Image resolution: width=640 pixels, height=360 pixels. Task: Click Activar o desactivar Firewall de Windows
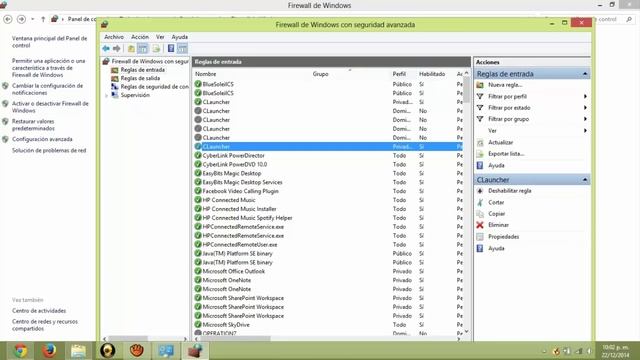(50, 107)
